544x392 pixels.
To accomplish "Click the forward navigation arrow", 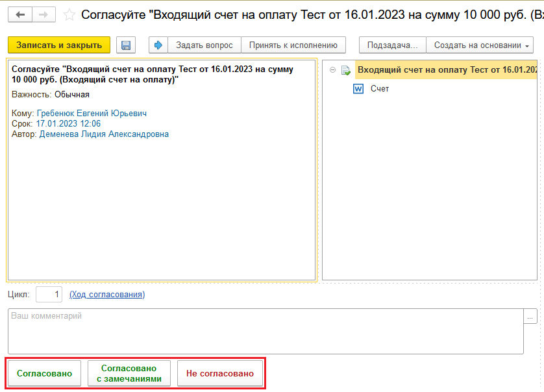I will pyautogui.click(x=43, y=15).
